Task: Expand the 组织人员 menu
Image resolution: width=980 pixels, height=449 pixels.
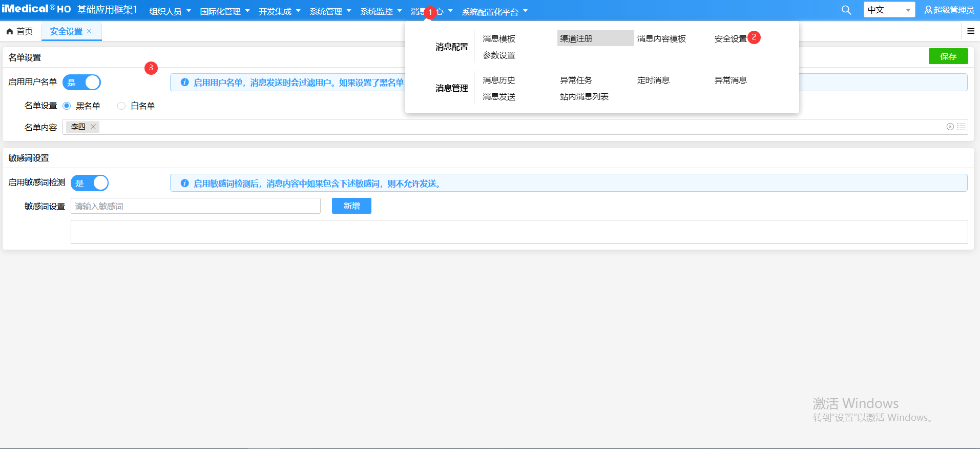Action: click(170, 11)
